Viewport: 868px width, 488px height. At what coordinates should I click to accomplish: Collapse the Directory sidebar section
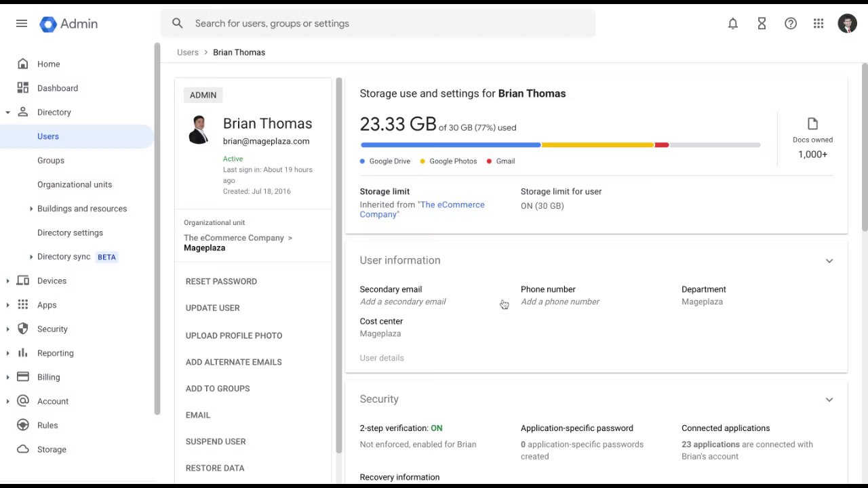(x=7, y=113)
